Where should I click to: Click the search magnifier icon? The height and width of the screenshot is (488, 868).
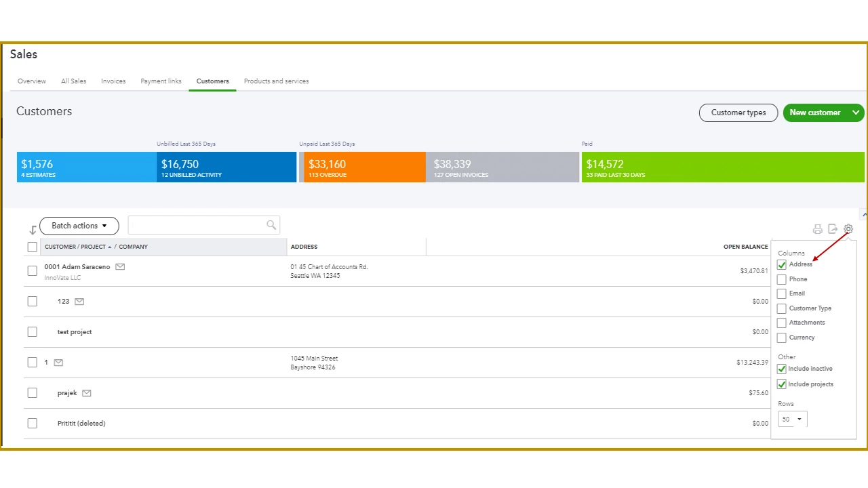click(x=271, y=225)
